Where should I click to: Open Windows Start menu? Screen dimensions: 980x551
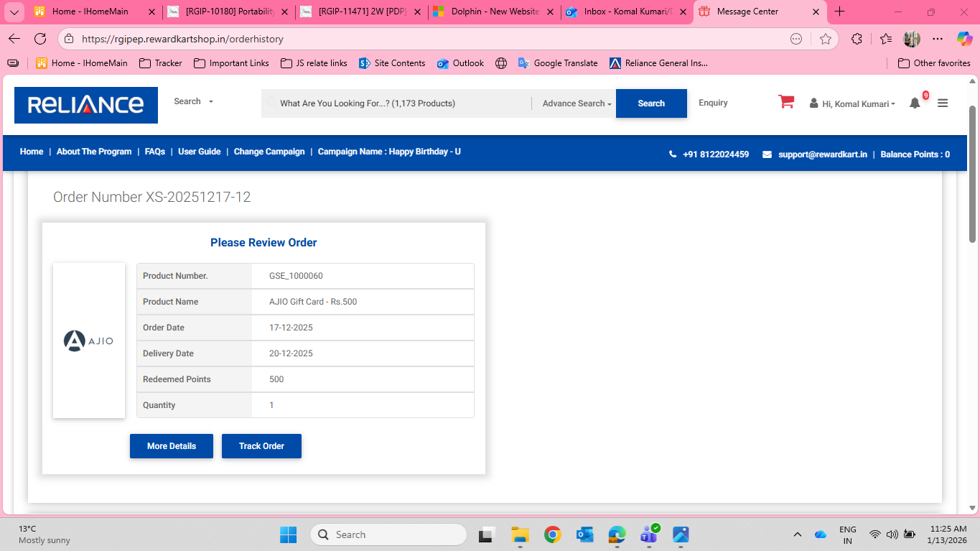[x=288, y=534]
